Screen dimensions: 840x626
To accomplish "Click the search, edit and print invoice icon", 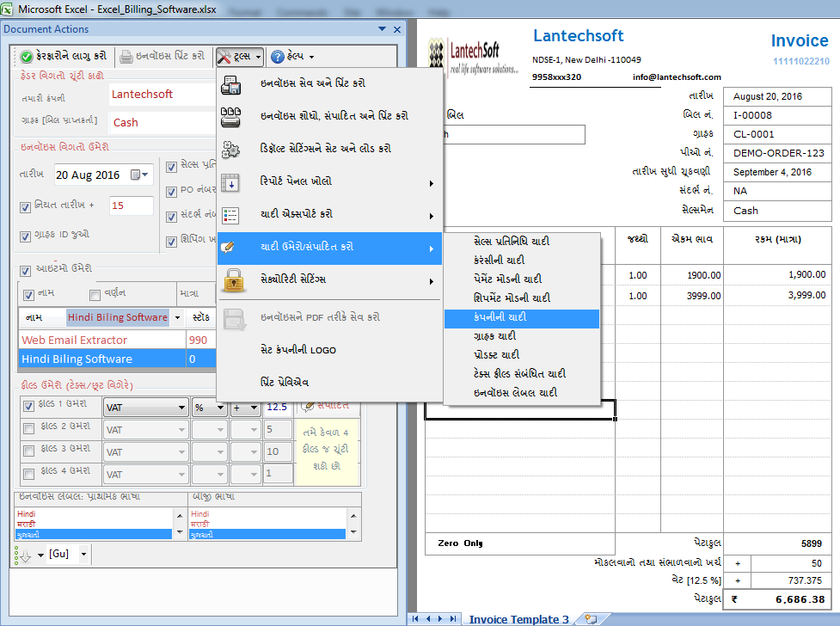I will pyautogui.click(x=231, y=117).
